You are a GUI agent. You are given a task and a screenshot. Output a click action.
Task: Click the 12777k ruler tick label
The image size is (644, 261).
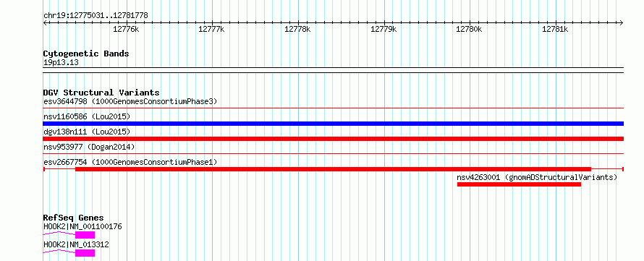tap(211, 29)
